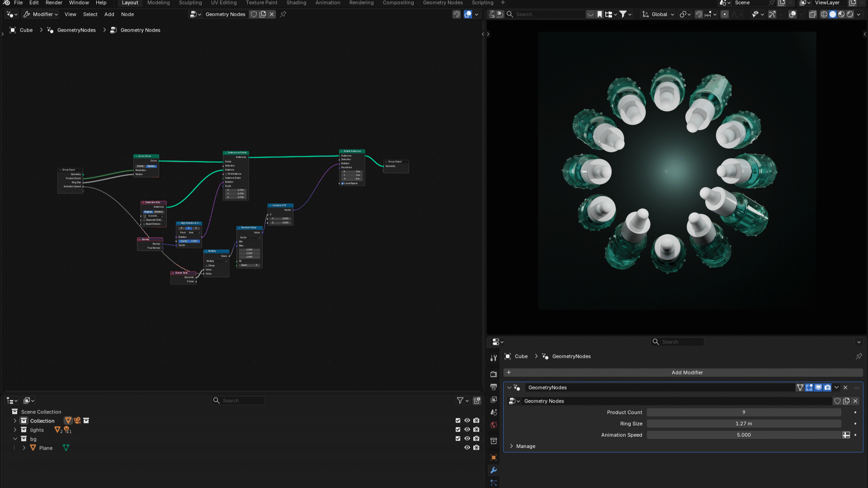Open the Collection properties tab icon
The height and width of the screenshot is (488, 868).
(494, 441)
